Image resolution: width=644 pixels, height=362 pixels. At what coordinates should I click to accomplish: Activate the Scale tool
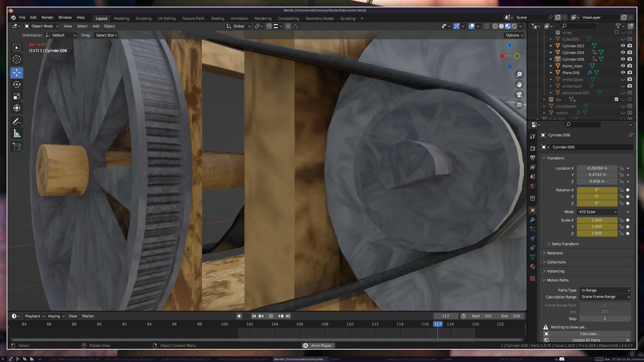pyautogui.click(x=17, y=97)
